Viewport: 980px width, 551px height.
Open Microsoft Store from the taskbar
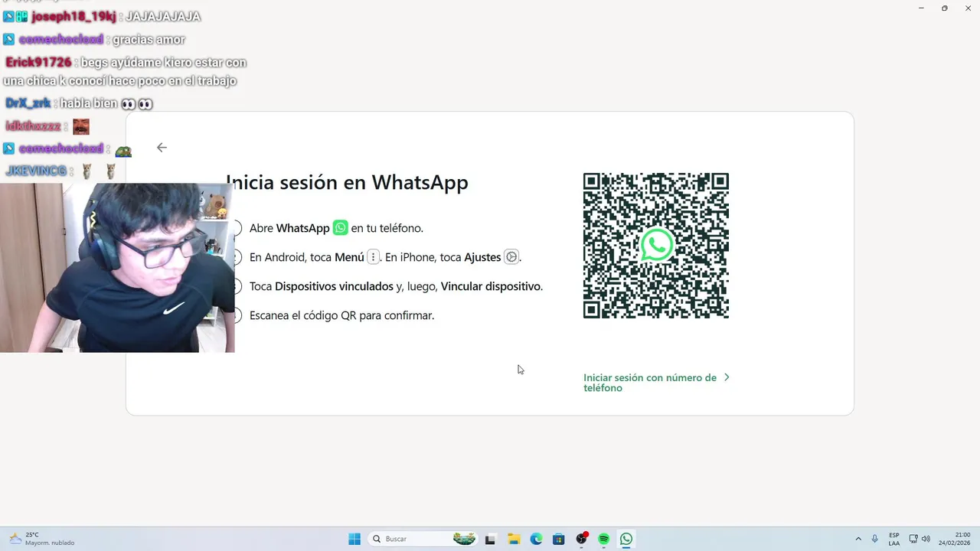(x=559, y=539)
